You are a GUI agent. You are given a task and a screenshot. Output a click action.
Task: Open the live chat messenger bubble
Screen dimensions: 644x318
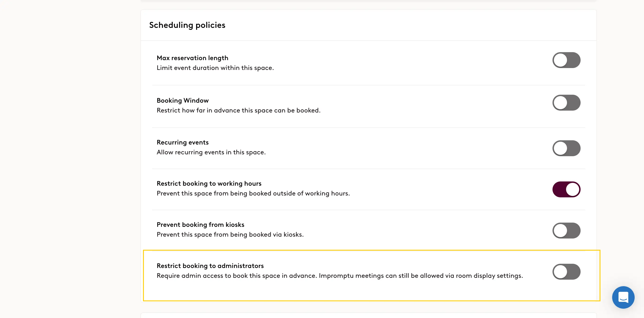click(623, 297)
